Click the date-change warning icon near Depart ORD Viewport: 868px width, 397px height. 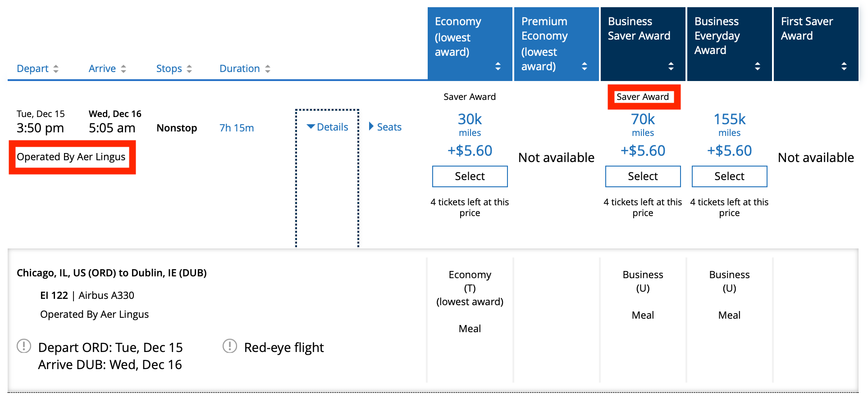25,346
